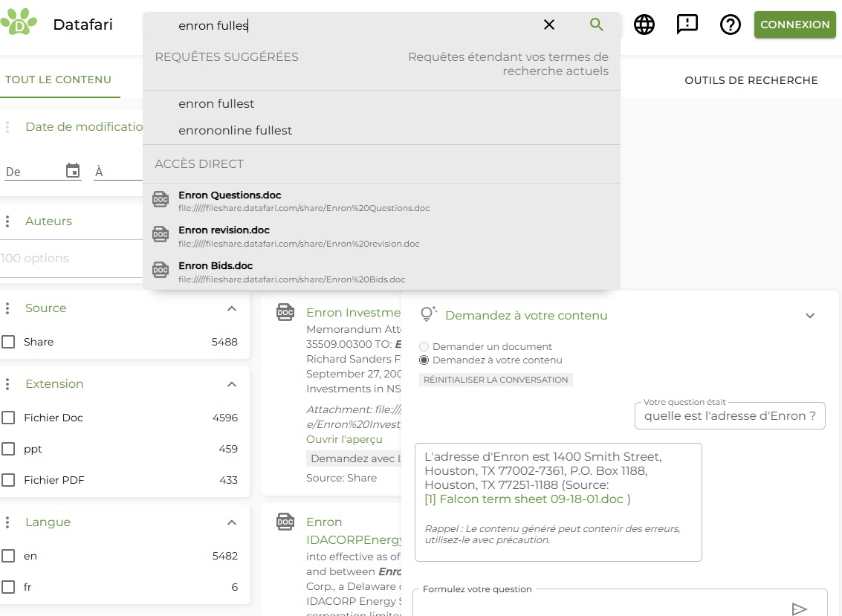Check the fr language filter
Image resolution: width=842 pixels, height=616 pixels.
tap(8, 587)
